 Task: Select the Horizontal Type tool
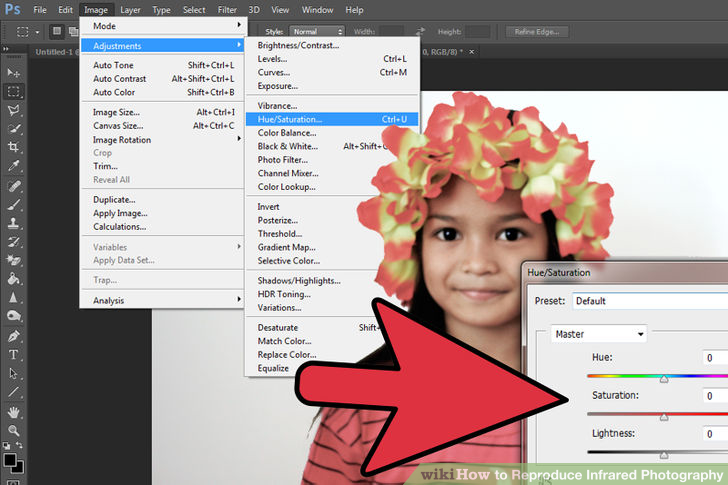click(x=13, y=355)
